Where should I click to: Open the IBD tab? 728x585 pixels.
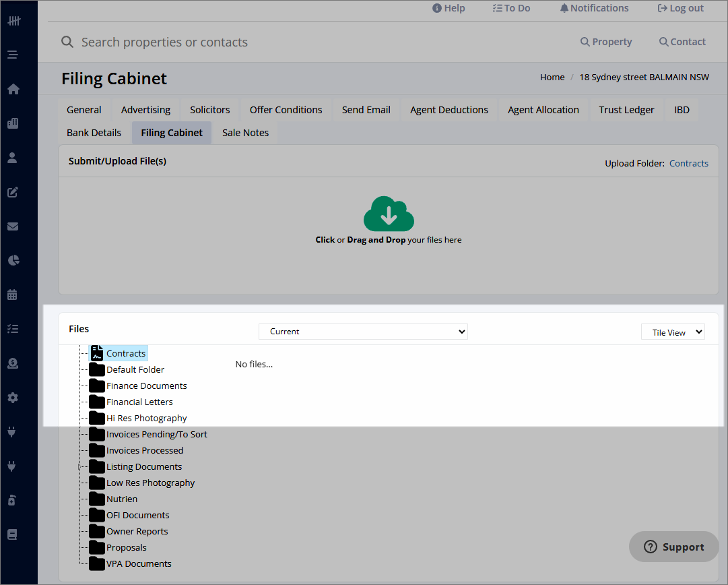pyautogui.click(x=682, y=110)
